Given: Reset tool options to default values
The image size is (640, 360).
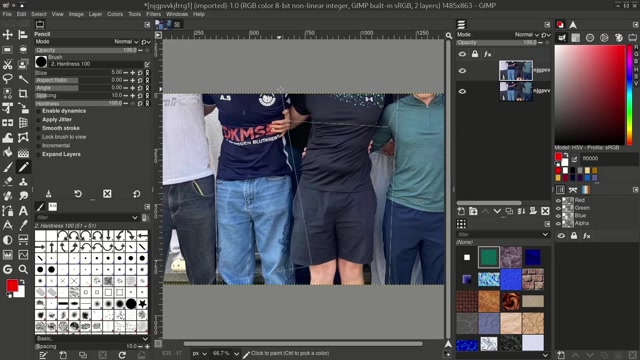Looking at the screenshot, I should [136, 193].
